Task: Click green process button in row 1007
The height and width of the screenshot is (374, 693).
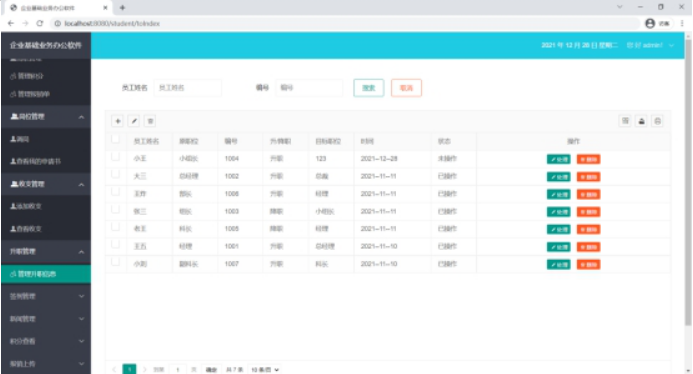Action: click(x=559, y=264)
